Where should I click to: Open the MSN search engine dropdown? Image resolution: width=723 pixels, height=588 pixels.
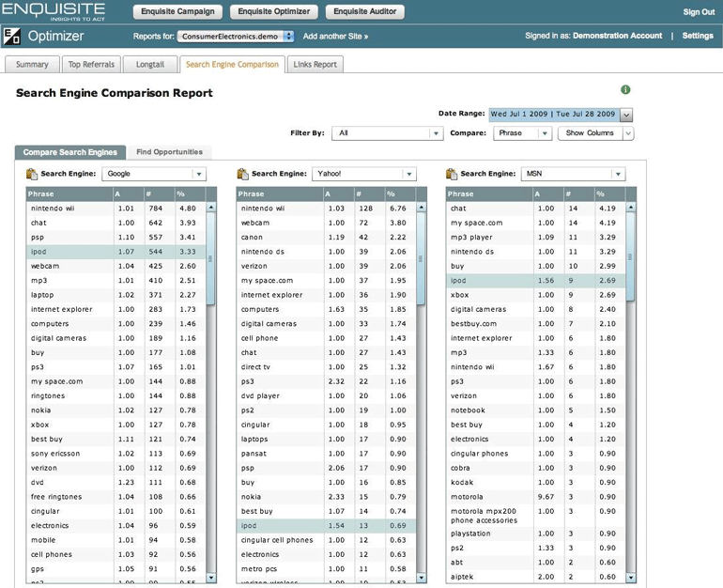tap(573, 174)
